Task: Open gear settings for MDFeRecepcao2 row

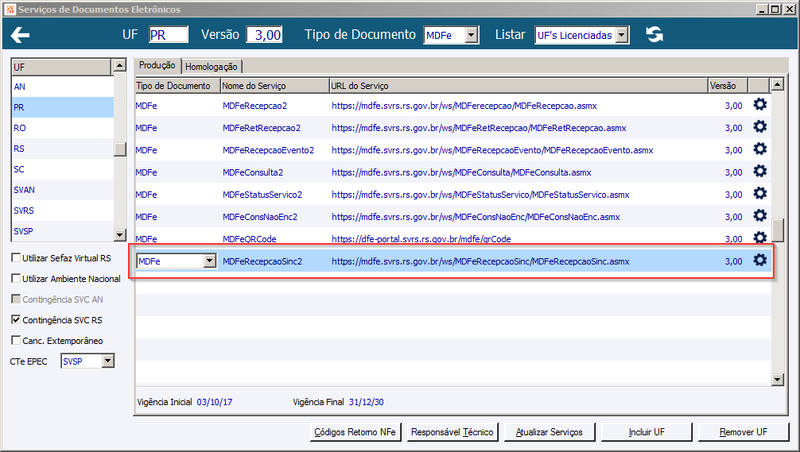Action: [760, 105]
